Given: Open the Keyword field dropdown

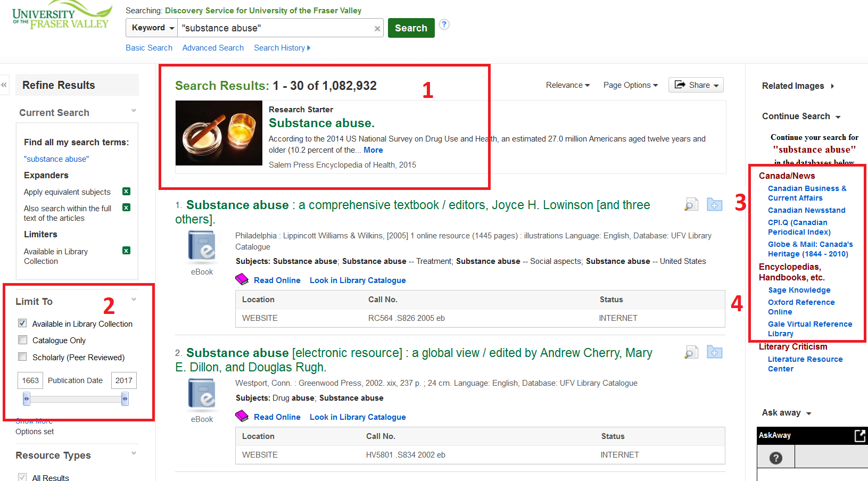Looking at the screenshot, I should tap(152, 28).
